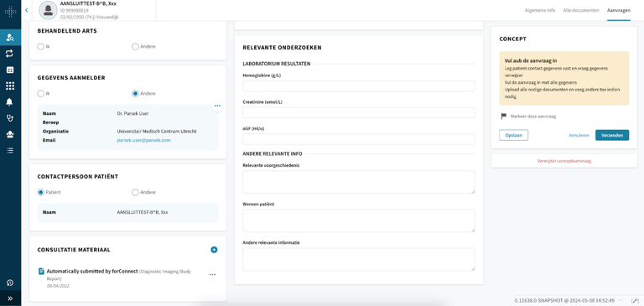The height and width of the screenshot is (306, 644).
Task: Switch to Algemene info tab
Action: coord(540,10)
